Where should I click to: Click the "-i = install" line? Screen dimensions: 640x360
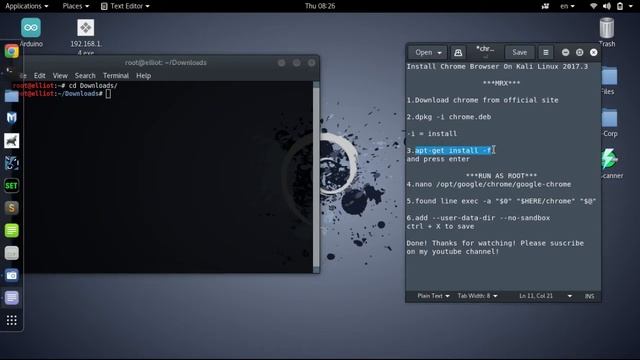point(431,133)
